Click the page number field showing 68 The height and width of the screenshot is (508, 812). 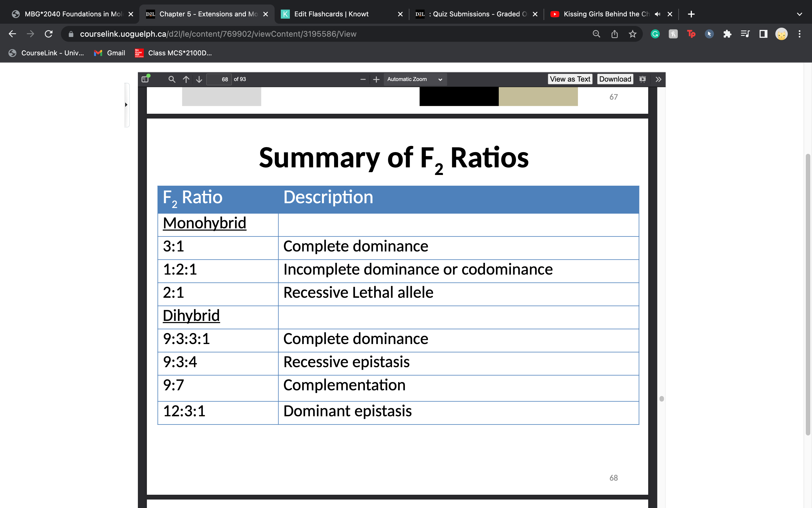219,79
